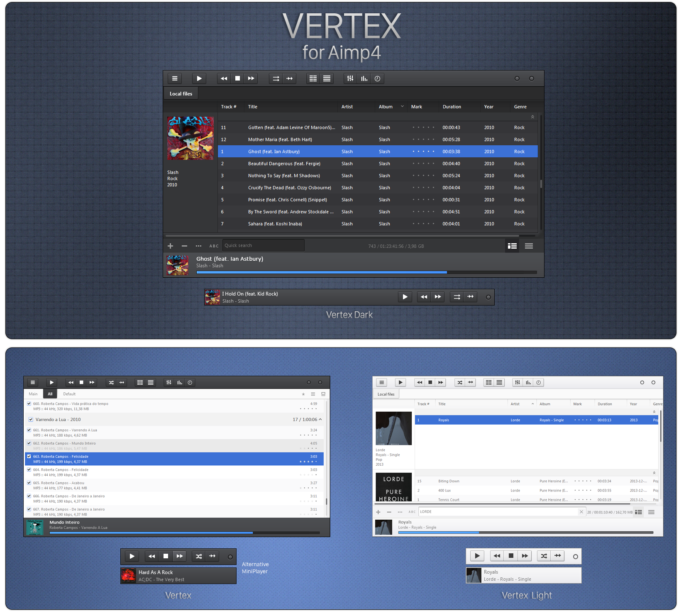Collapse the Slash track group in Vertex Dark
686x616 pixels.
[532, 117]
